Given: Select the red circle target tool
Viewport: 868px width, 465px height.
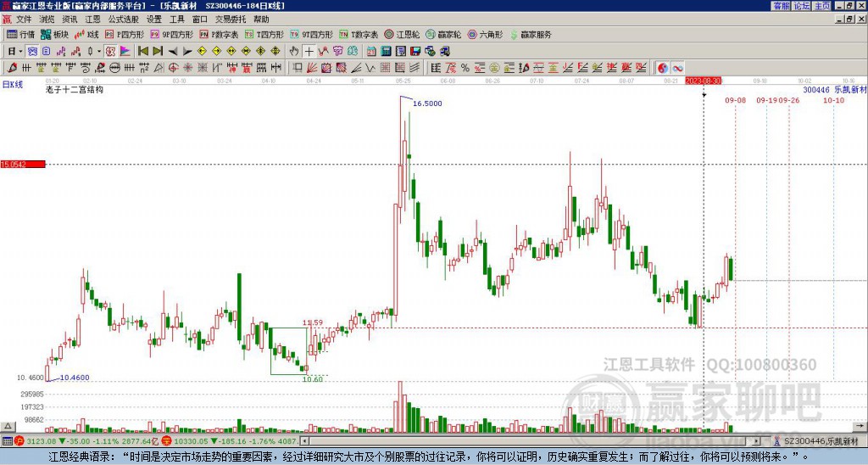Looking at the screenshot, I should 173,68.
